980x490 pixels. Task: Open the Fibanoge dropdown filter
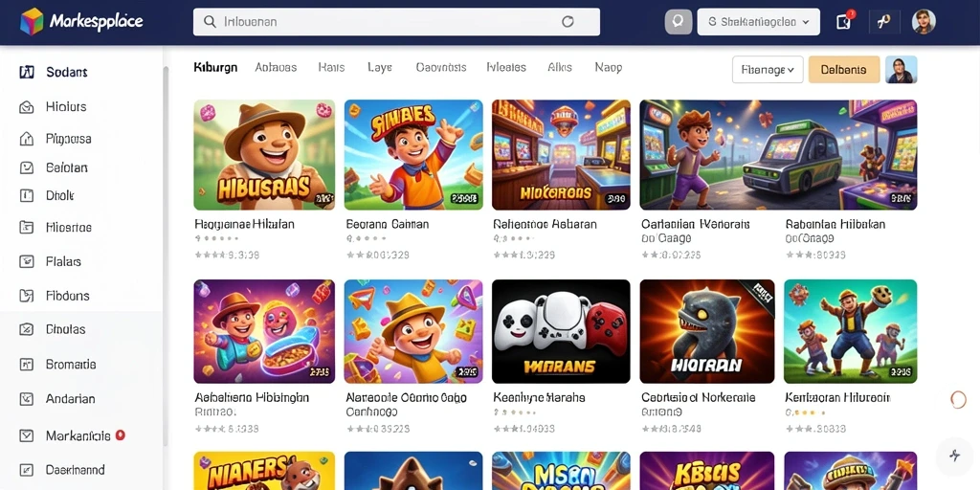[768, 69]
